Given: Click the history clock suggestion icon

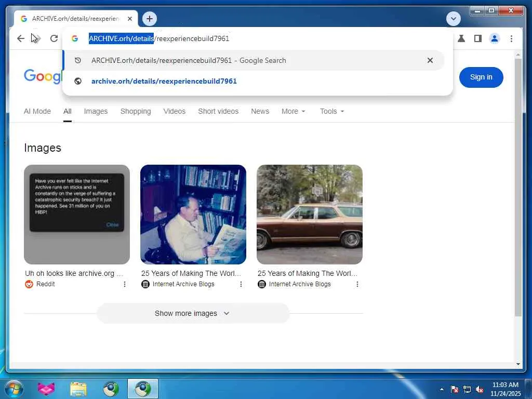Looking at the screenshot, I should coord(78,60).
